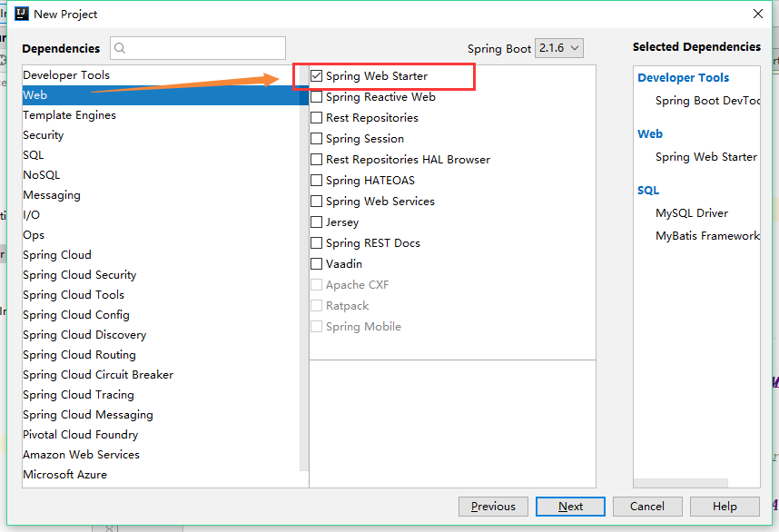Viewport: 779px width, 532px height.
Task: Proceed with the Next button
Action: click(x=570, y=507)
